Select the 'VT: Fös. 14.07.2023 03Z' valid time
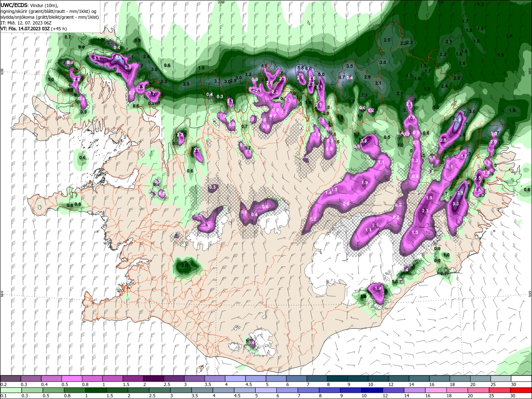The height and width of the screenshot is (399, 532). click(x=25, y=29)
